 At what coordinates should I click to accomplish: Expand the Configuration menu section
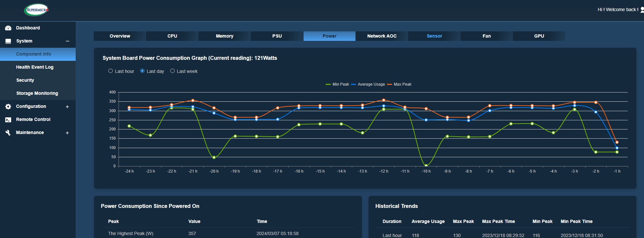tap(67, 107)
